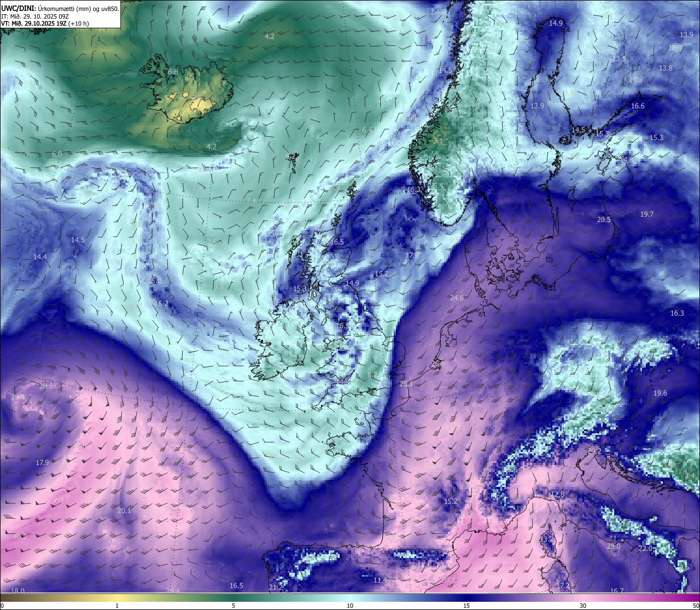The width and height of the screenshot is (700, 610).
Task: Click the 11.4 value label
Action: click(380, 580)
